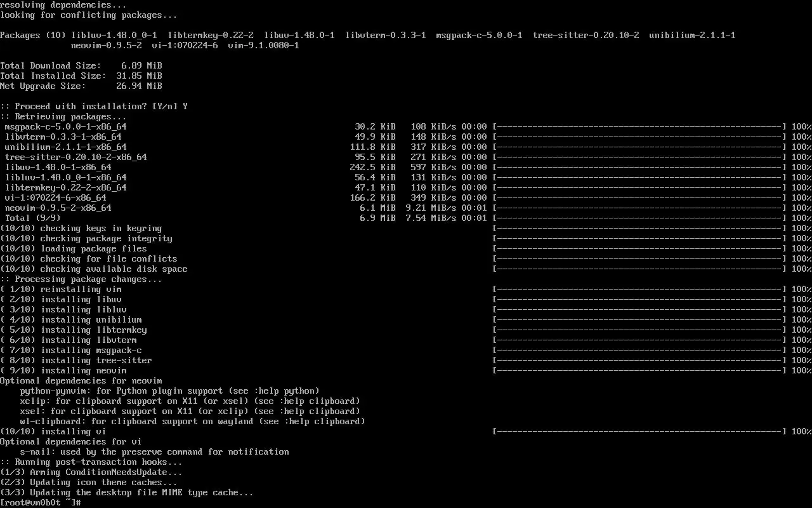The width and height of the screenshot is (812, 508).
Task: Click '( 7/10) installing msgpack-c' line
Action: click(71, 350)
